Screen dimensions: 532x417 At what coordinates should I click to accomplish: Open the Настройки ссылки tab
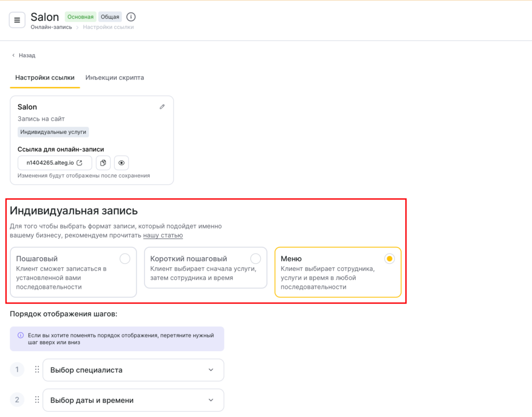click(45, 78)
